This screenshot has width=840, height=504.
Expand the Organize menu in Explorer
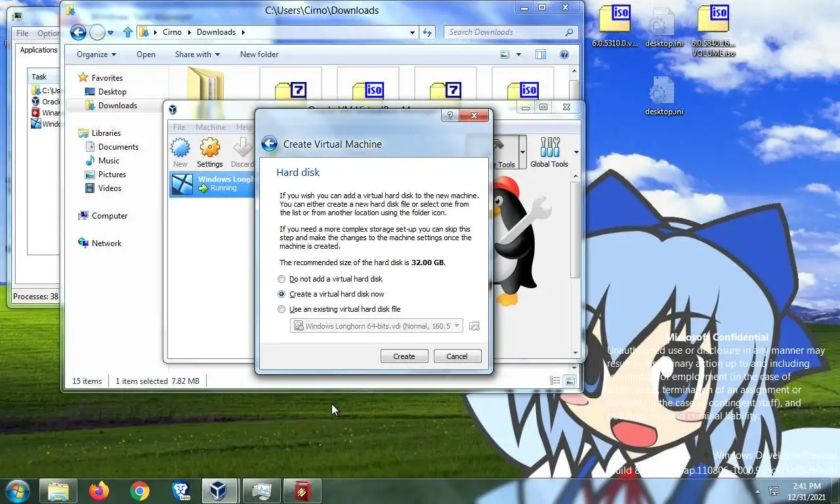tap(96, 54)
